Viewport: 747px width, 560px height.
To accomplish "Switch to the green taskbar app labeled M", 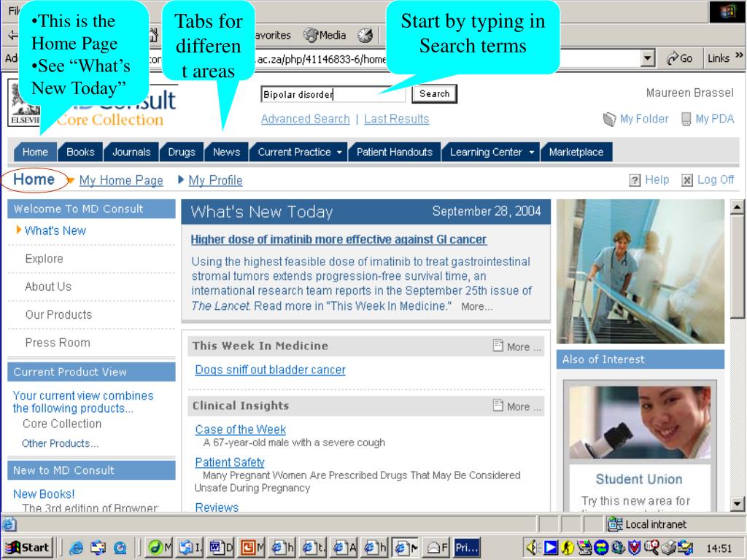I will coord(160,548).
